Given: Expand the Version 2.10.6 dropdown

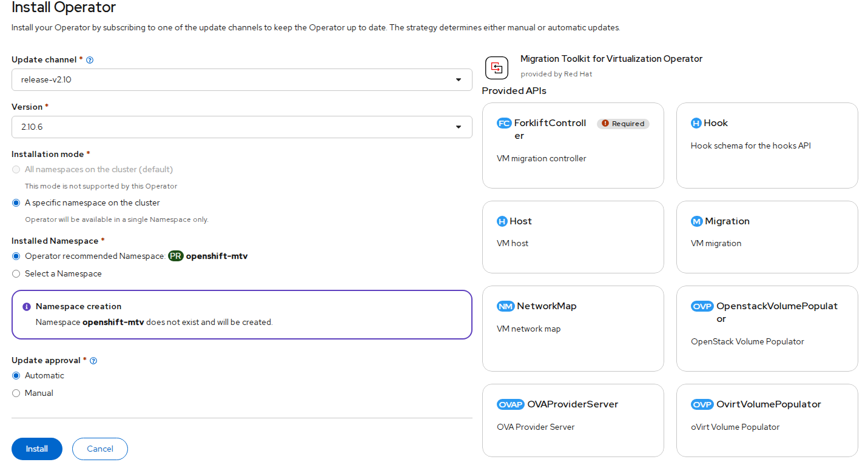Looking at the screenshot, I should pos(241,127).
